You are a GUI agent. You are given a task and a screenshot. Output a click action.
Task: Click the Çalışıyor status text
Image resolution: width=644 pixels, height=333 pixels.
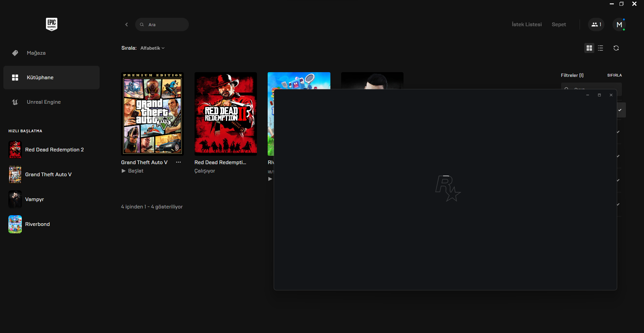205,171
